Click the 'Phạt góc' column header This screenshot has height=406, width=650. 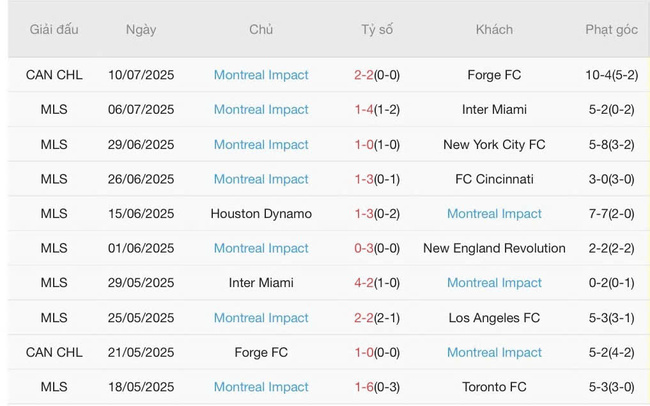point(611,30)
